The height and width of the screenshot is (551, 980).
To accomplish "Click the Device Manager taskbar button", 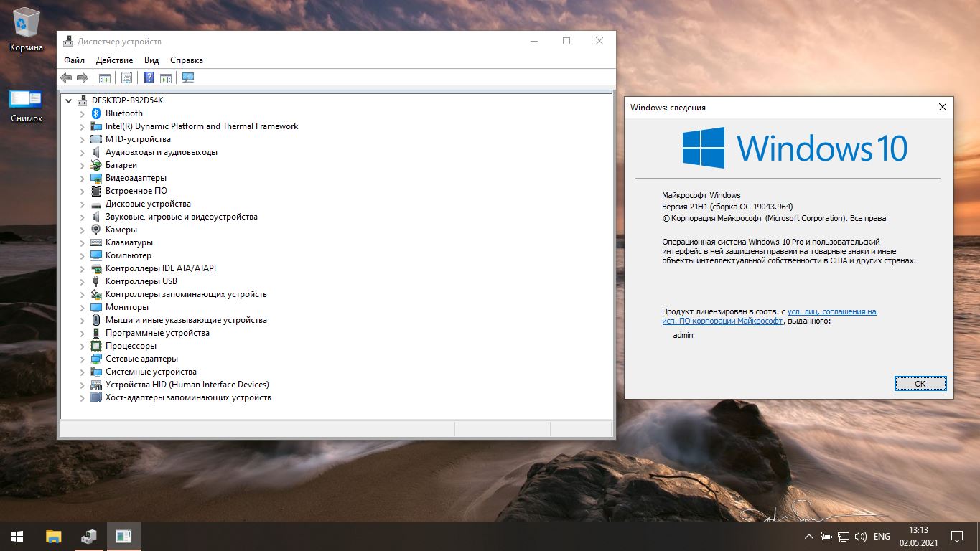I will point(89,537).
